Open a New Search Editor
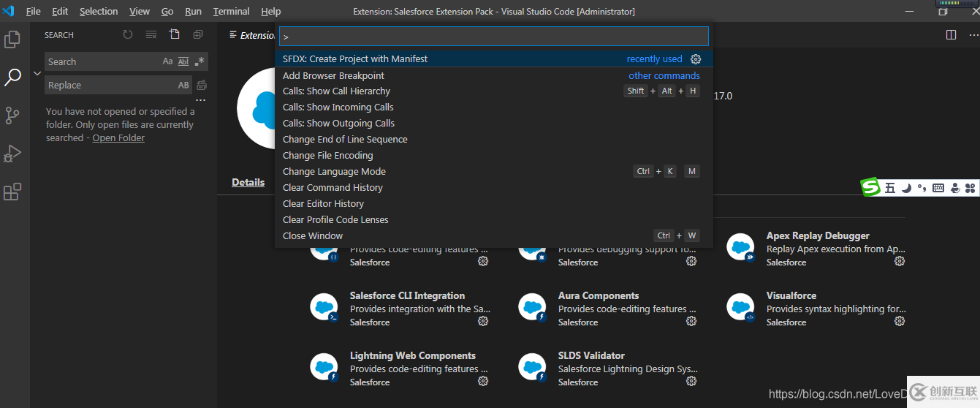This screenshot has width=980, height=408. (x=174, y=34)
